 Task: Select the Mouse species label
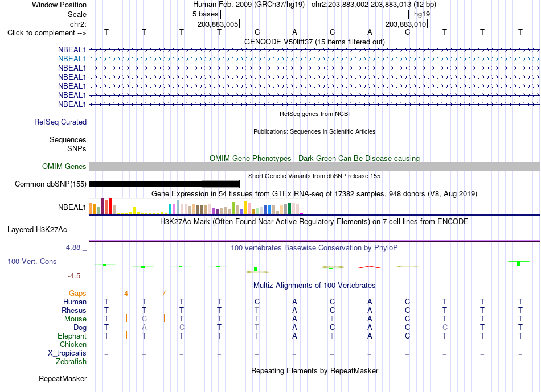point(75,319)
